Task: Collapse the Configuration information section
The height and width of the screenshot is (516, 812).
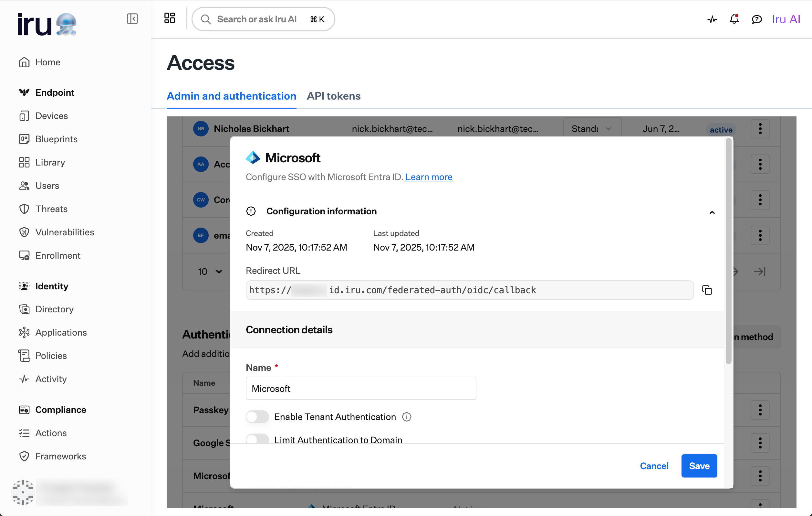Action: point(712,212)
